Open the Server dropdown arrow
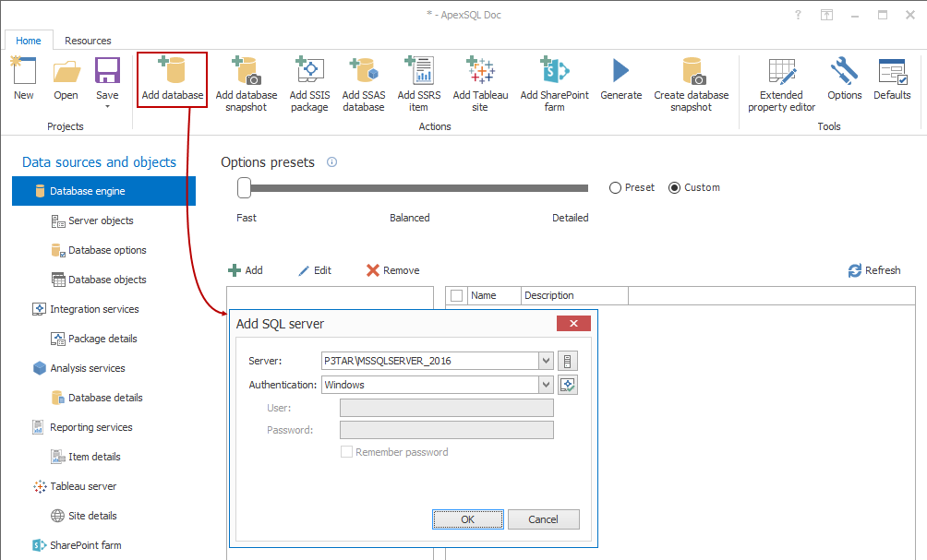 tap(546, 361)
